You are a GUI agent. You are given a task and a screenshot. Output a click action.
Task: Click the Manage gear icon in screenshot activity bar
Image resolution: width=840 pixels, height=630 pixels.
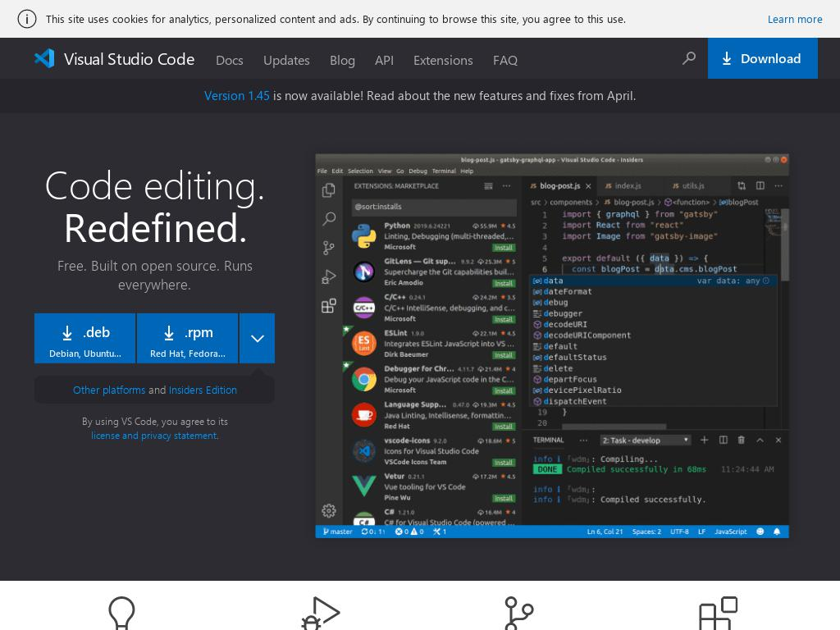tap(328, 510)
